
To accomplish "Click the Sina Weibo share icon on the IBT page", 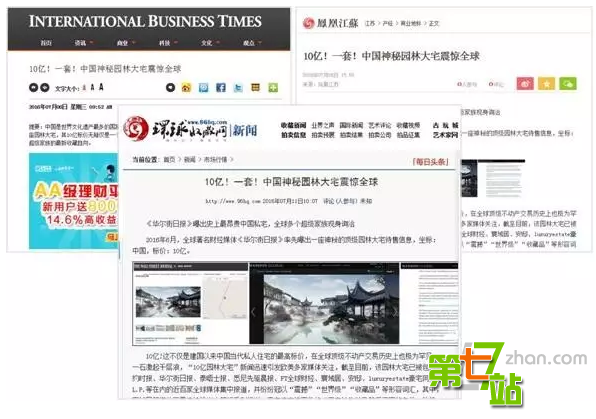I will (x=186, y=88).
